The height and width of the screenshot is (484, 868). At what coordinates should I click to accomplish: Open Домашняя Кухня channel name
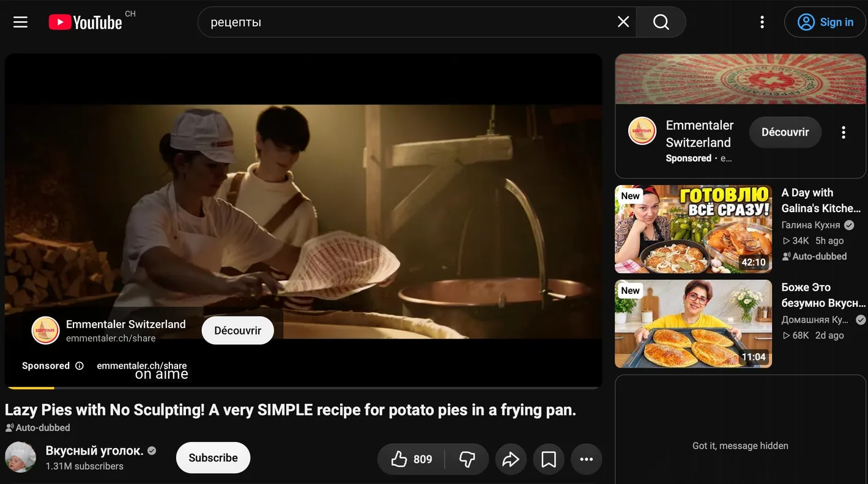pos(815,320)
